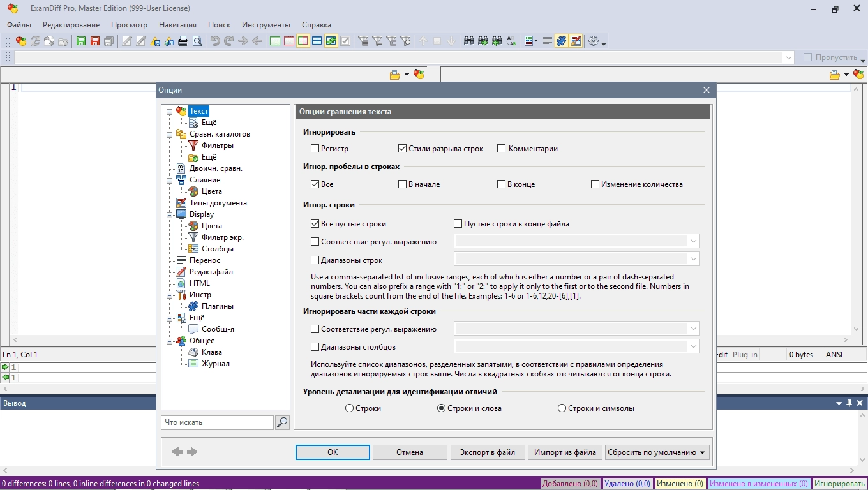The height and width of the screenshot is (490, 868).
Task: Click the Что искать search field
Action: coord(218,422)
